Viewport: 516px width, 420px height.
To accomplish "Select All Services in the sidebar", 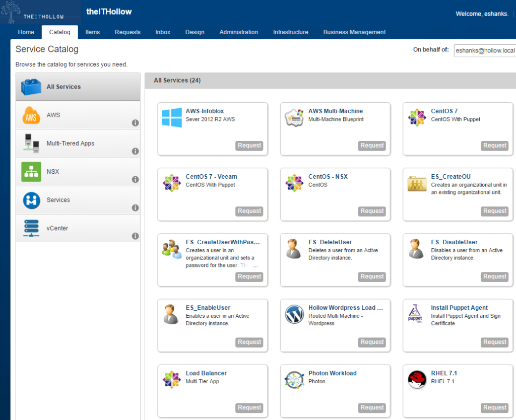I will 78,87.
